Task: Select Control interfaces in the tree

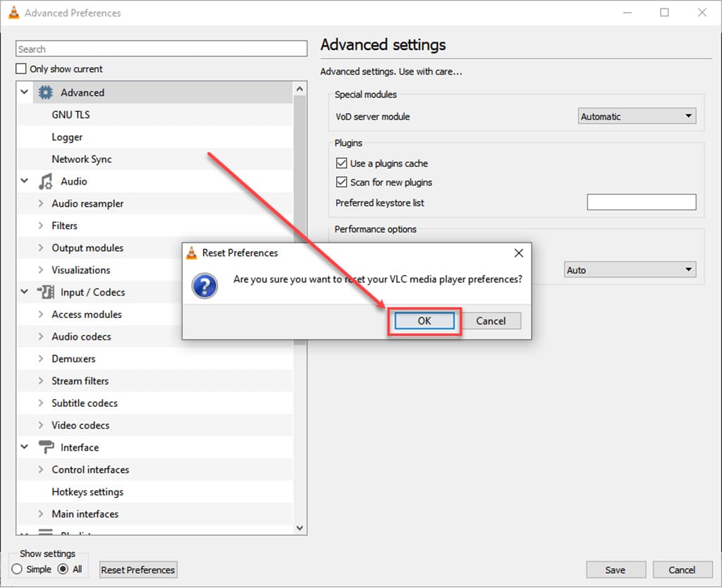Action: pyautogui.click(x=90, y=470)
